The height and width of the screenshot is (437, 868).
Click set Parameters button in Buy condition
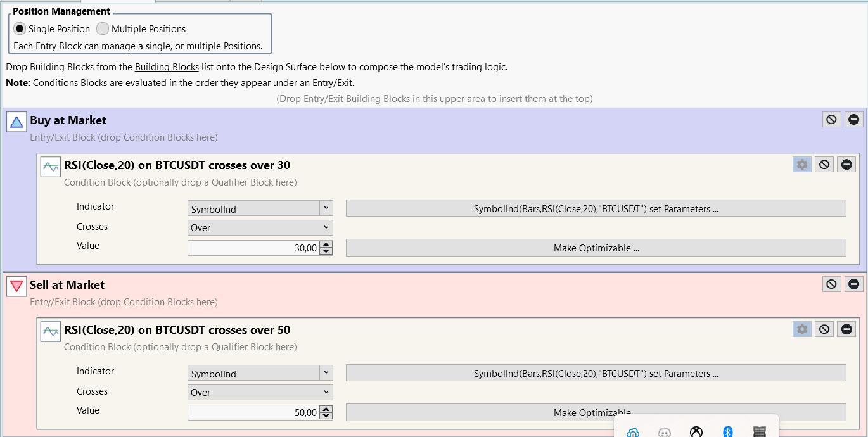596,208
